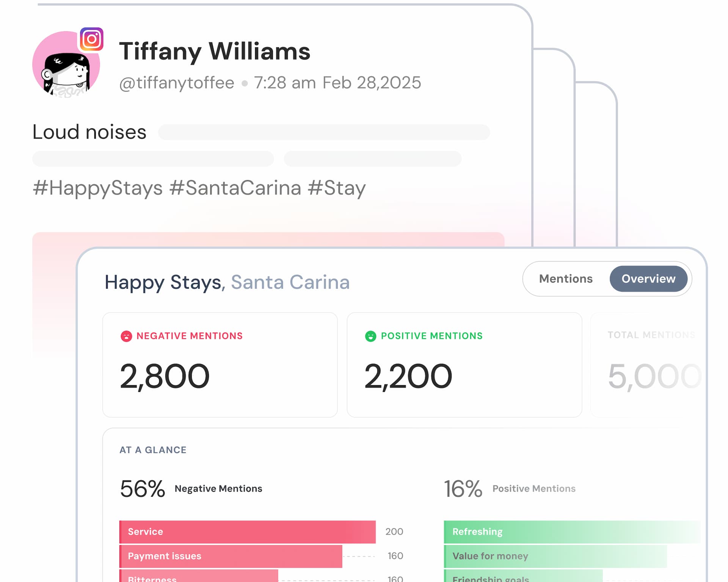Open the #HappyStays hashtag

click(98, 188)
